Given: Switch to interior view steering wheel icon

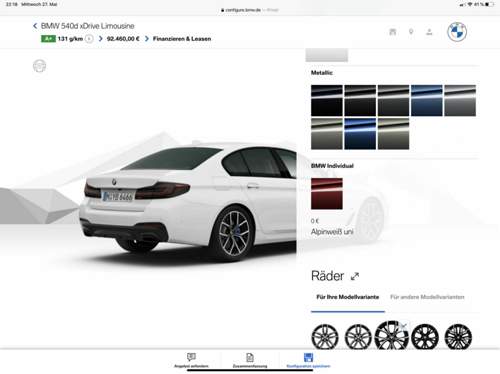Looking at the screenshot, I should coord(39,66).
